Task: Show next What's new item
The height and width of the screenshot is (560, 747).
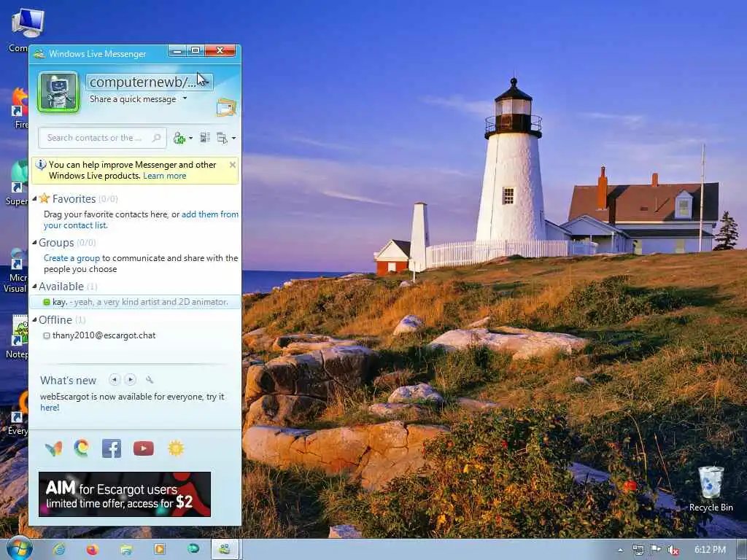Action: pos(130,379)
